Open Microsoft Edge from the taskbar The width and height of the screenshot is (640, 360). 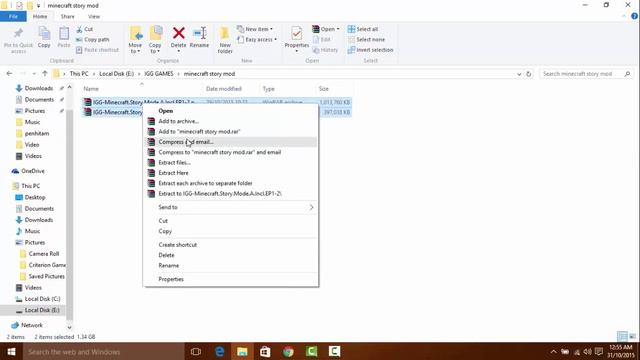pyautogui.click(x=219, y=351)
